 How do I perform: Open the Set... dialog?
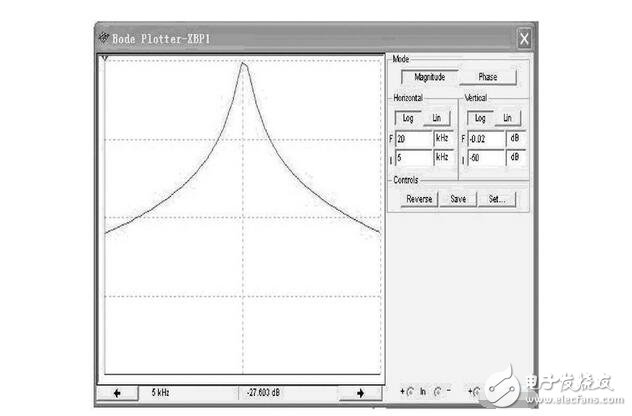point(496,199)
